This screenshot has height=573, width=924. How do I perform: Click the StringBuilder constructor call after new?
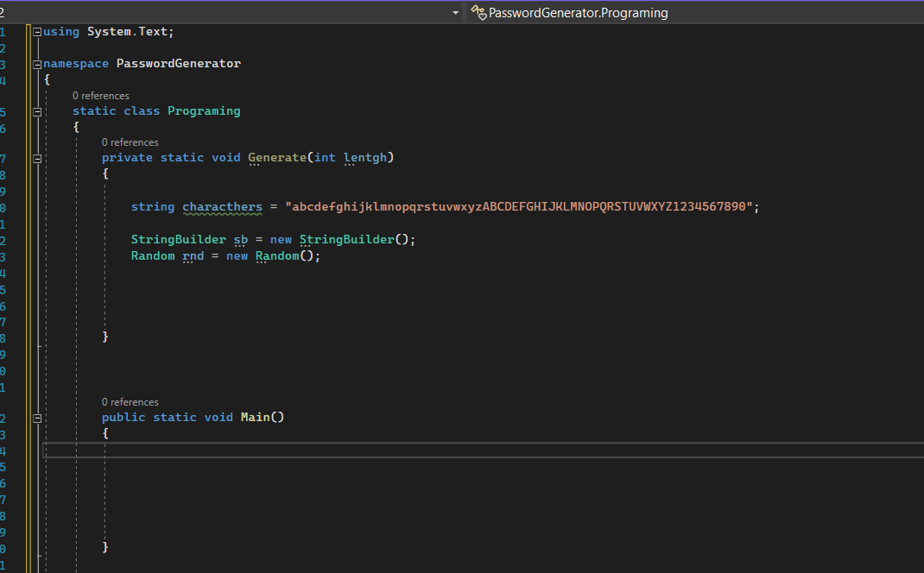coord(346,240)
